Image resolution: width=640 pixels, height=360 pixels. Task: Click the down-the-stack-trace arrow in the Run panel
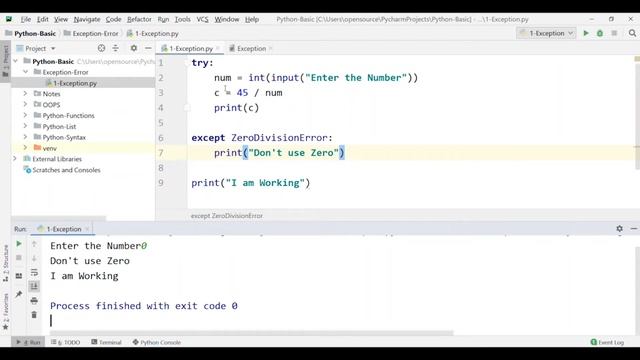34,258
